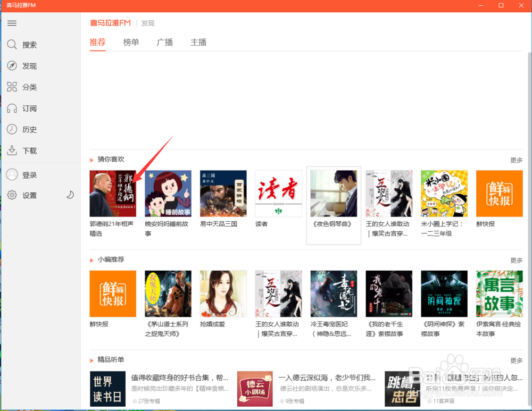Image resolution: width=532 pixels, height=411 pixels.
Task: Click 更多 link for 小编推荐
Action: tap(517, 260)
